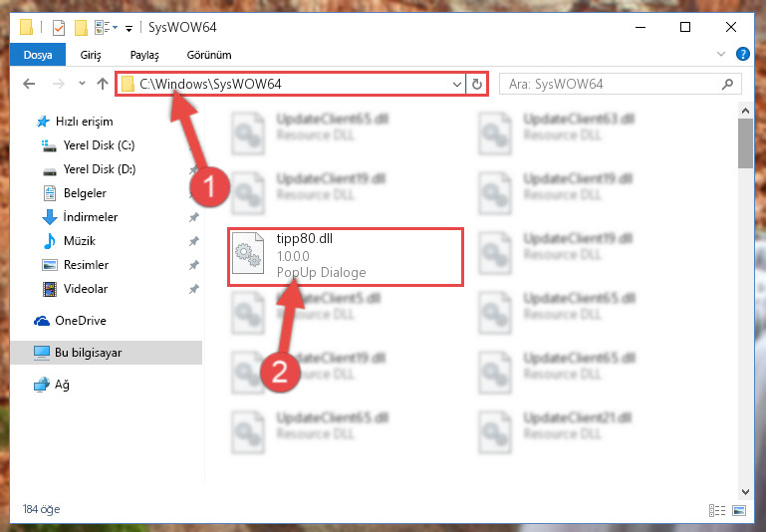
Task: Select the tipp80.dll file
Action: [x=345, y=257]
